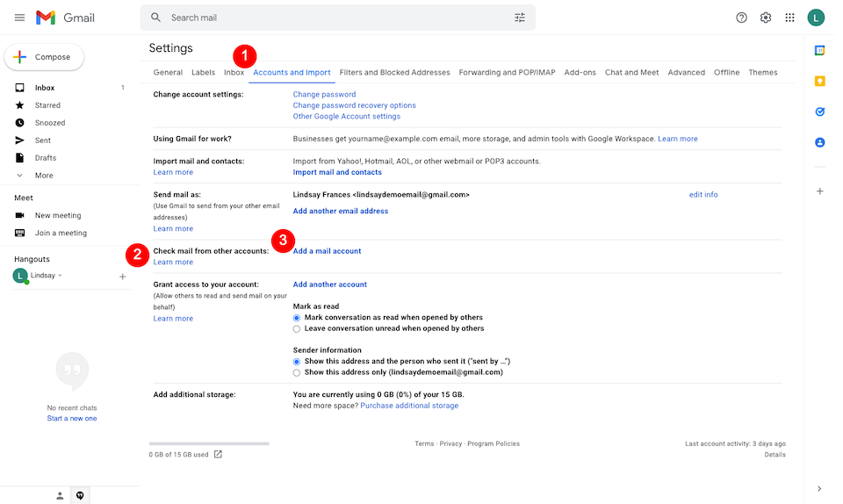Expand the collapsed side panel arrow
The image size is (843, 504).
[x=819, y=488]
